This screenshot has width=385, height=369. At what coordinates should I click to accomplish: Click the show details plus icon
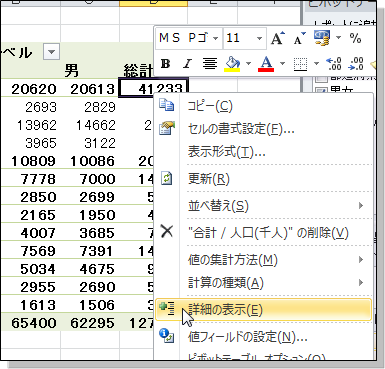click(167, 309)
